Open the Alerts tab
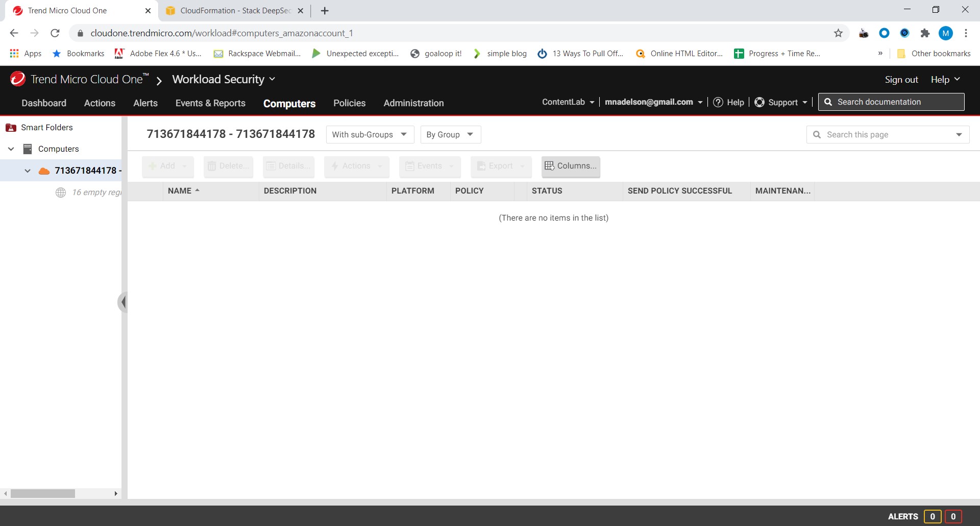The height and width of the screenshot is (526, 980). coord(145,103)
